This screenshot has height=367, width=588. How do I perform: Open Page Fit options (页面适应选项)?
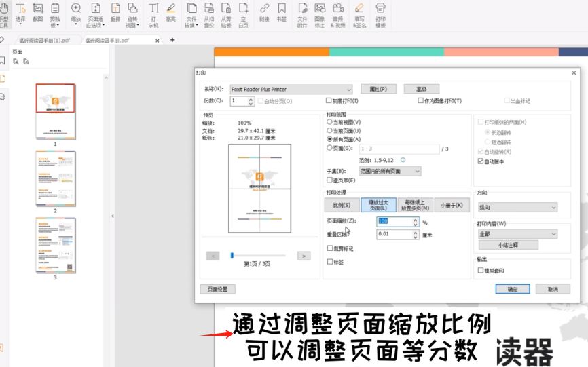point(96,15)
